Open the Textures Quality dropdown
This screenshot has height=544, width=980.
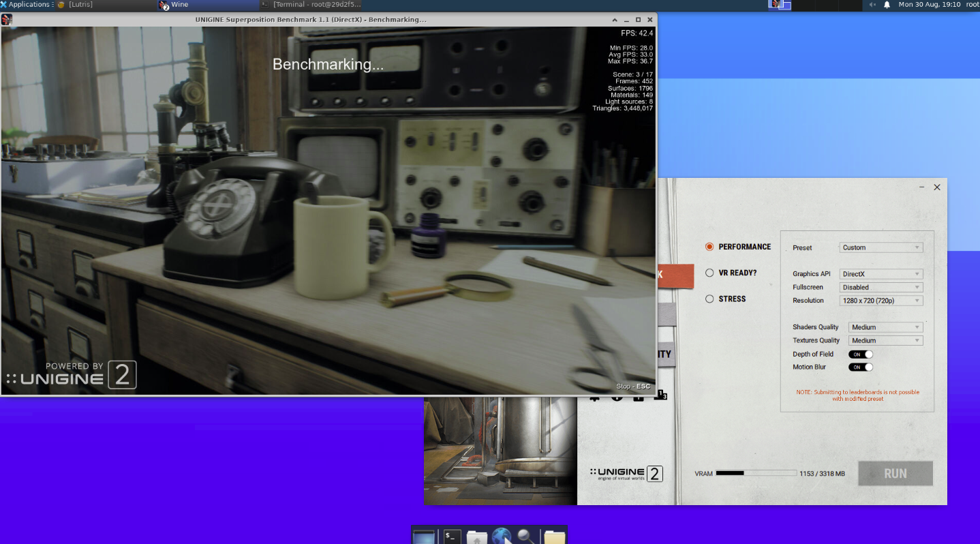(886, 340)
